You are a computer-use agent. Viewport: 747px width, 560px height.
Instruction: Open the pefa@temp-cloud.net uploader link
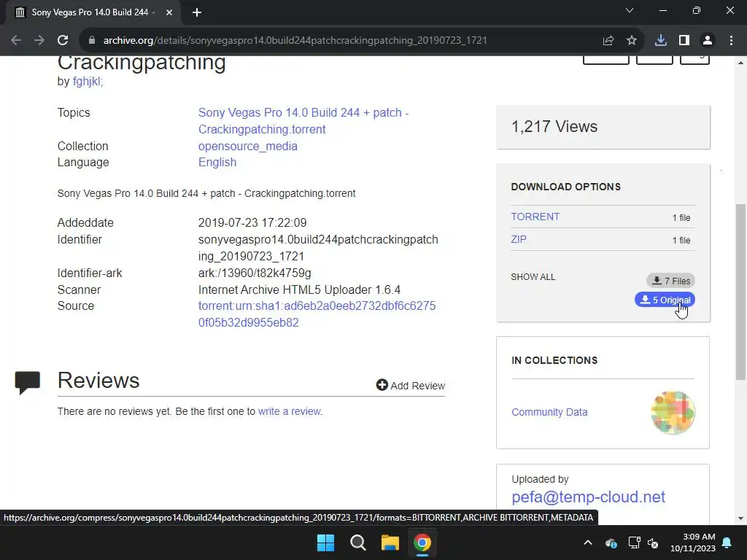tap(589, 497)
